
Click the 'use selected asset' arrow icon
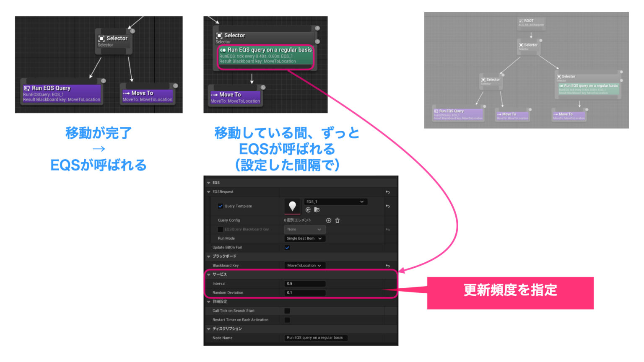tap(308, 209)
